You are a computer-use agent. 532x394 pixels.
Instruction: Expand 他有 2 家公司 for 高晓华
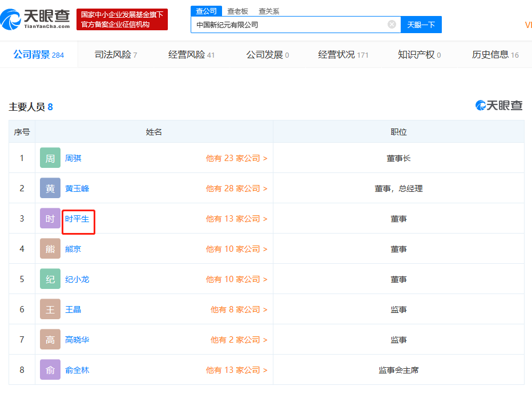(239, 339)
